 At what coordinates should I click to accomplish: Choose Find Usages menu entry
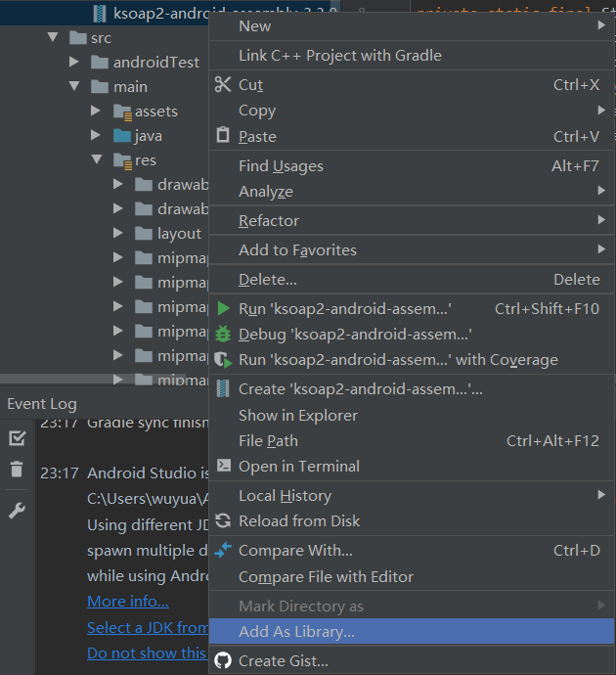(412, 165)
